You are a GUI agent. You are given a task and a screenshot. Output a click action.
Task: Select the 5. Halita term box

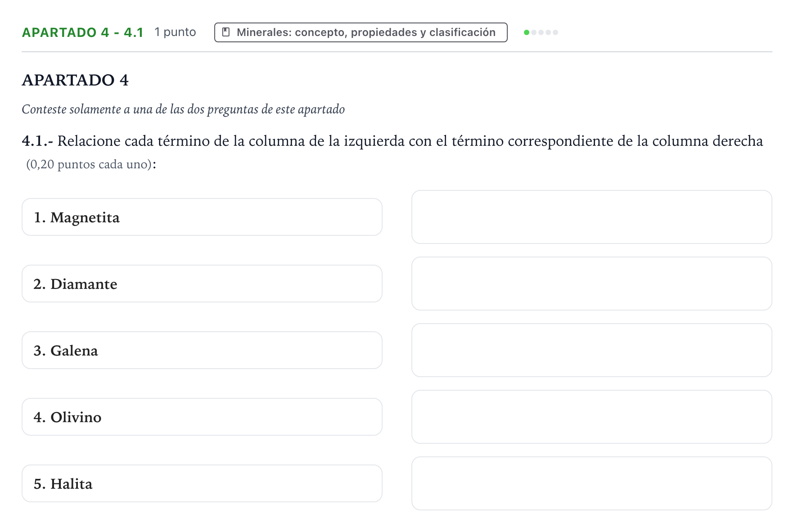click(x=202, y=483)
